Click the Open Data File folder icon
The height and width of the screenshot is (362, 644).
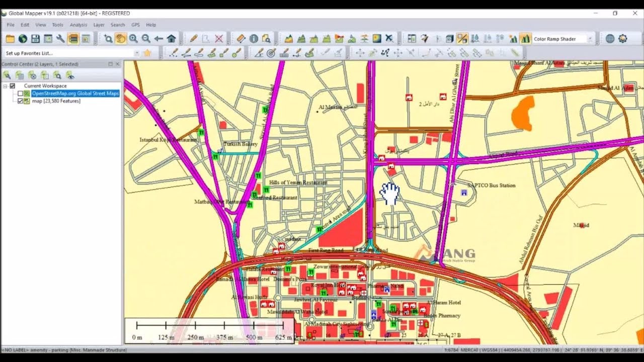pos(10,39)
